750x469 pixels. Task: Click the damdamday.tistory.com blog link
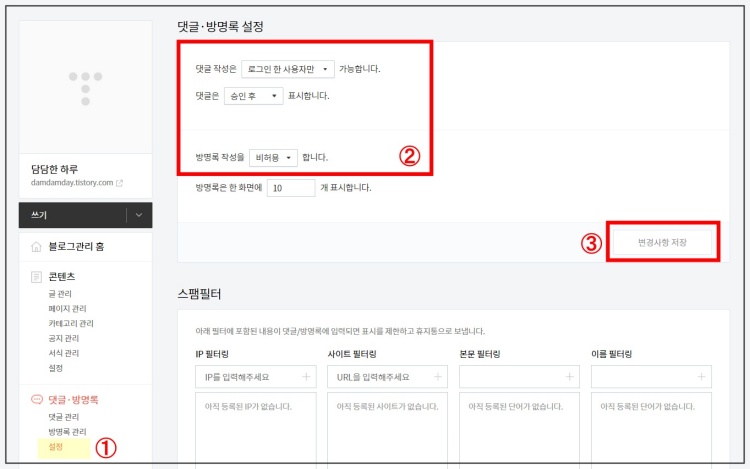[x=72, y=183]
